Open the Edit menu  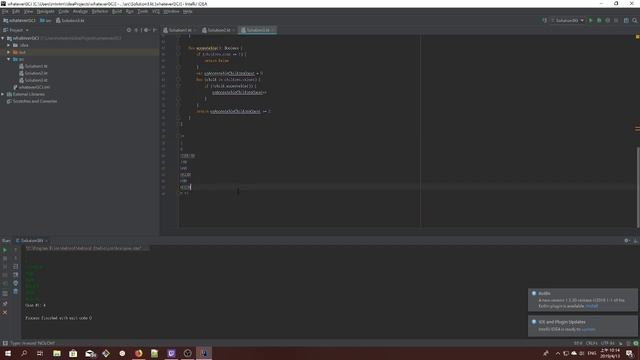pos(16,12)
